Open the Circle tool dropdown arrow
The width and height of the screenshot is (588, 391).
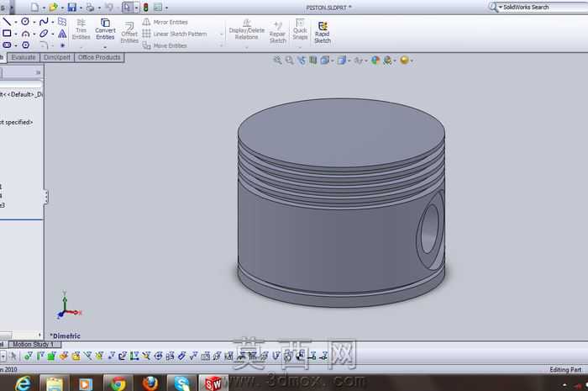[34, 22]
